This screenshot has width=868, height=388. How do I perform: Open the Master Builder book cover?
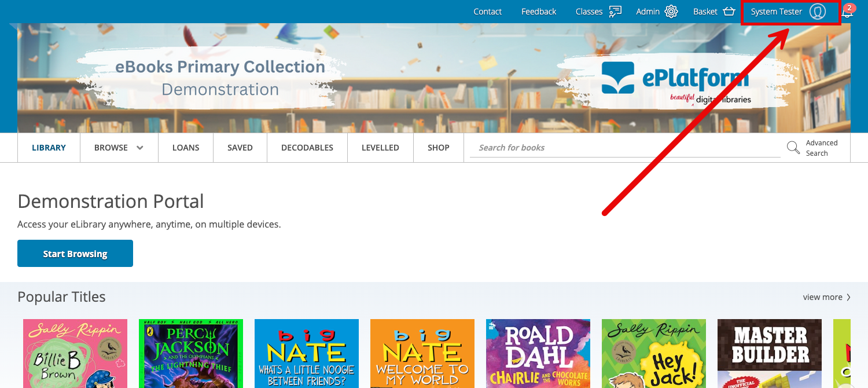click(x=770, y=353)
